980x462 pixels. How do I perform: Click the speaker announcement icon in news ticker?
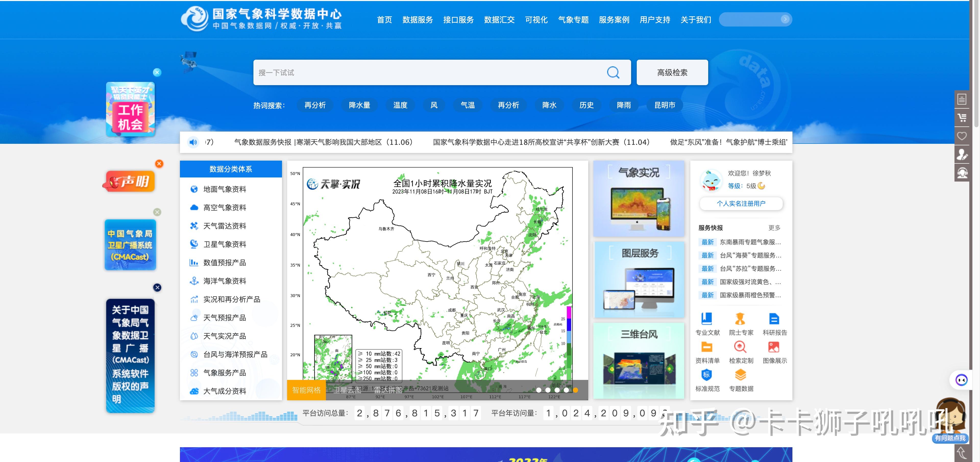pyautogui.click(x=193, y=142)
